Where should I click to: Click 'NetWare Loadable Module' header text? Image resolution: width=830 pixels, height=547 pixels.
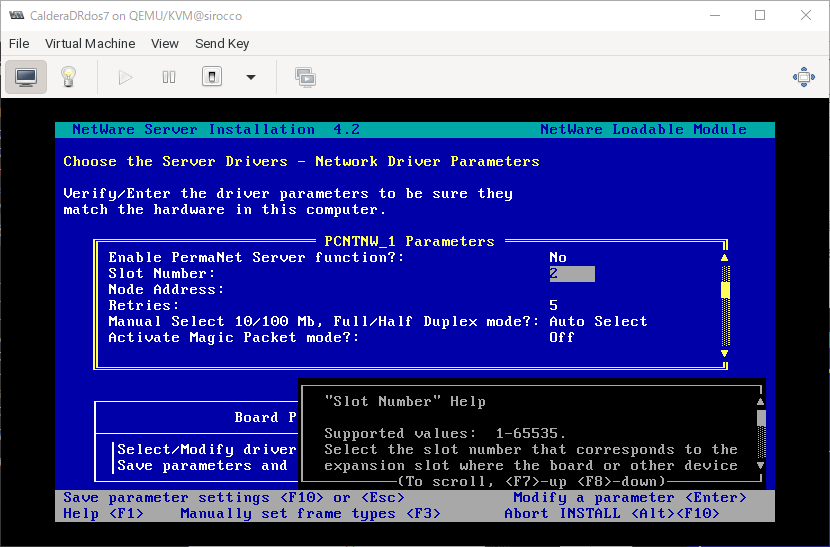click(x=643, y=130)
